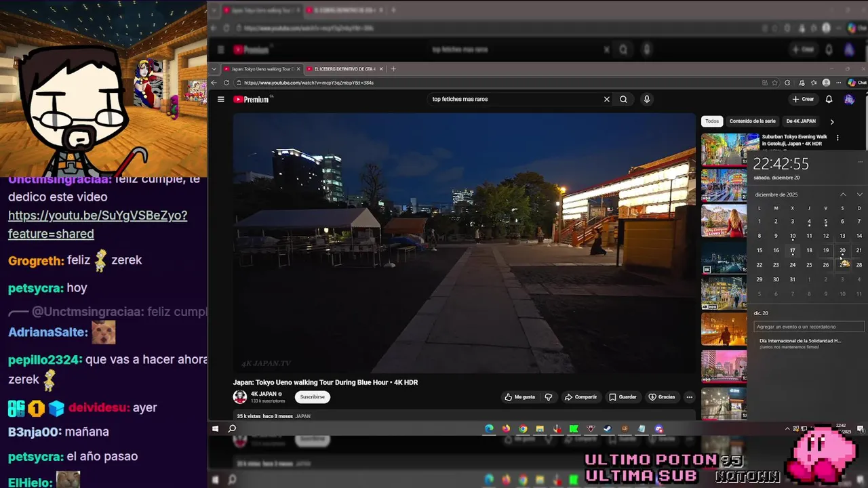The height and width of the screenshot is (488, 868).
Task: Like the video with Me gusta
Action: click(520, 397)
